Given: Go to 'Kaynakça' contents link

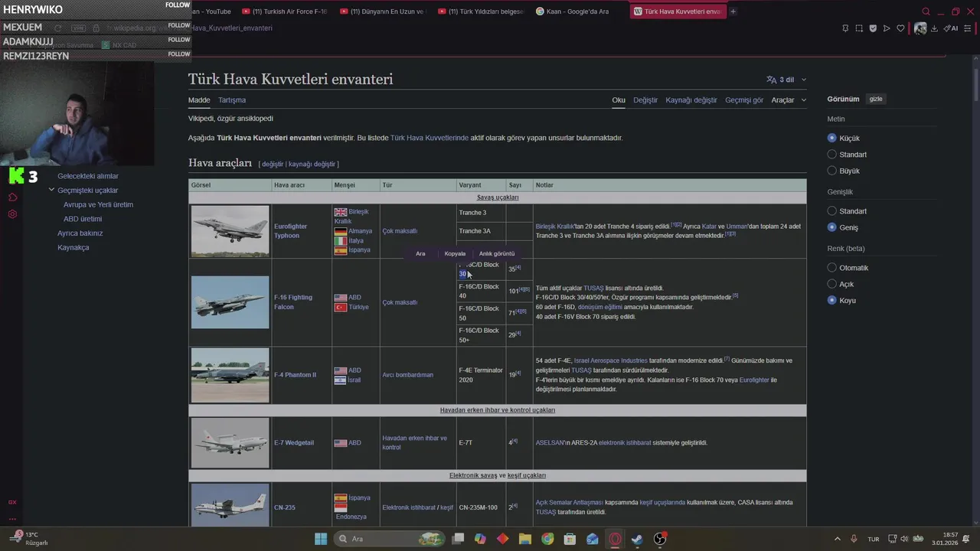Looking at the screenshot, I should [73, 248].
